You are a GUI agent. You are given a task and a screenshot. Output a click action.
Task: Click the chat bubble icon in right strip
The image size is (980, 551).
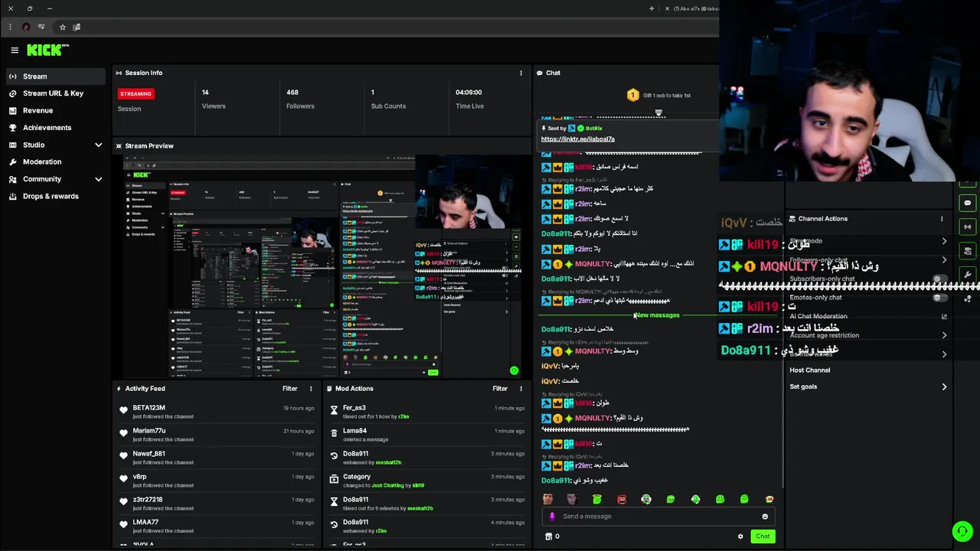[x=968, y=204]
